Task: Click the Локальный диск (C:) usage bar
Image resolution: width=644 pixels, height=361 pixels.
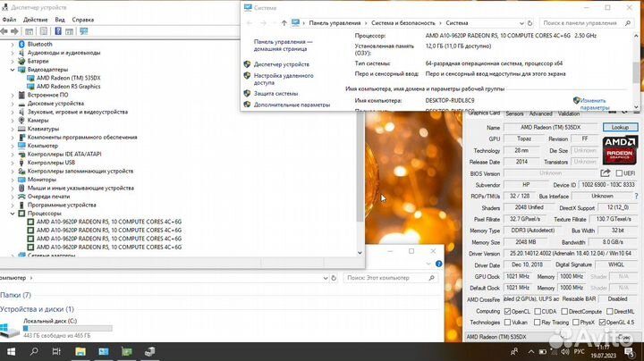Action: [68, 328]
